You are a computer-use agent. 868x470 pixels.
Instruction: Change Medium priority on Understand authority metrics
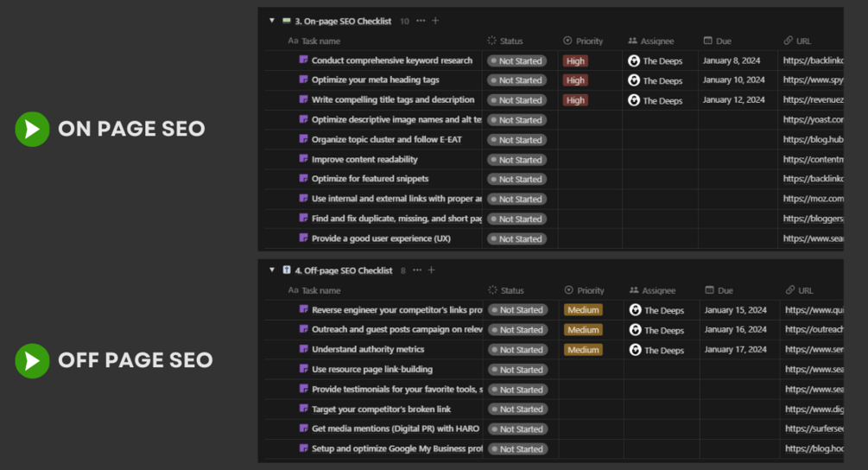pyautogui.click(x=583, y=350)
